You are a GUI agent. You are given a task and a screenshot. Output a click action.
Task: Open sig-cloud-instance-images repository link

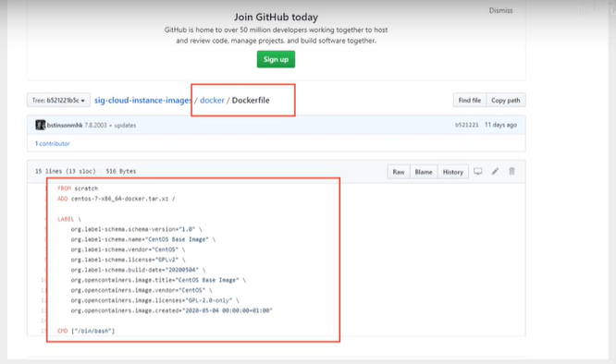tap(143, 101)
